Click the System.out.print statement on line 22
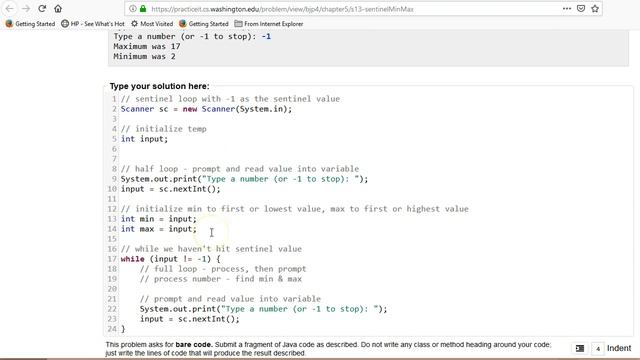The width and height of the screenshot is (640, 360). 264,309
